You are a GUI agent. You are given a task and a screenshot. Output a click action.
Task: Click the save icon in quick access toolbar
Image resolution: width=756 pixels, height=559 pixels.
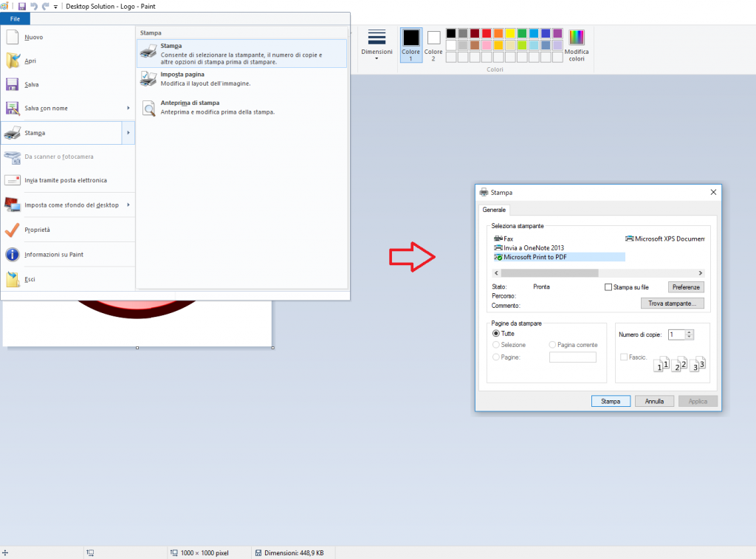point(21,6)
